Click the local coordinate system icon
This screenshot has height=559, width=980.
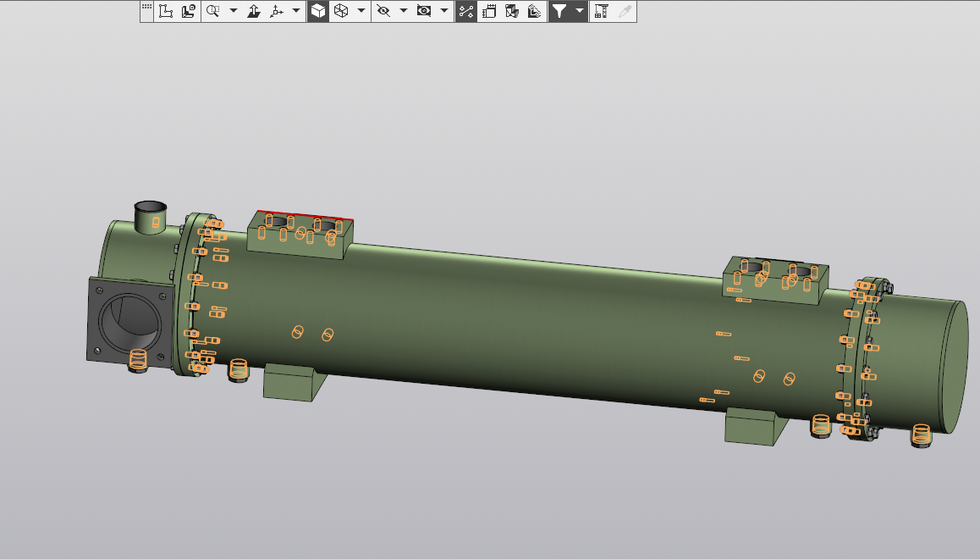click(x=188, y=11)
